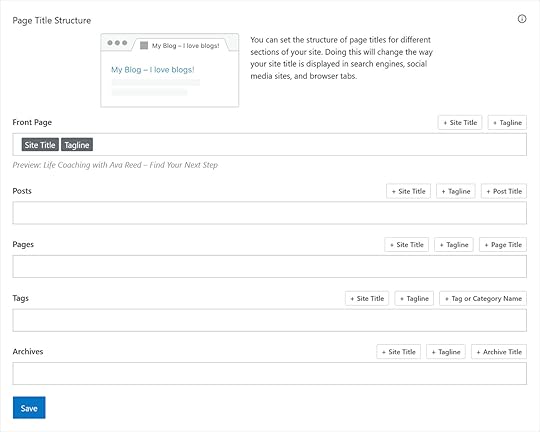The height and width of the screenshot is (432, 540).
Task: Focus the Posts title structure field
Action: coord(270,213)
